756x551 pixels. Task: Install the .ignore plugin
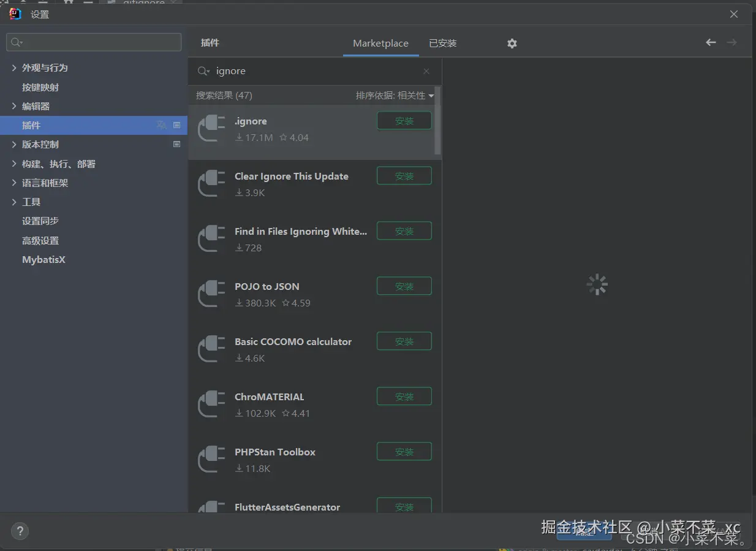click(404, 121)
